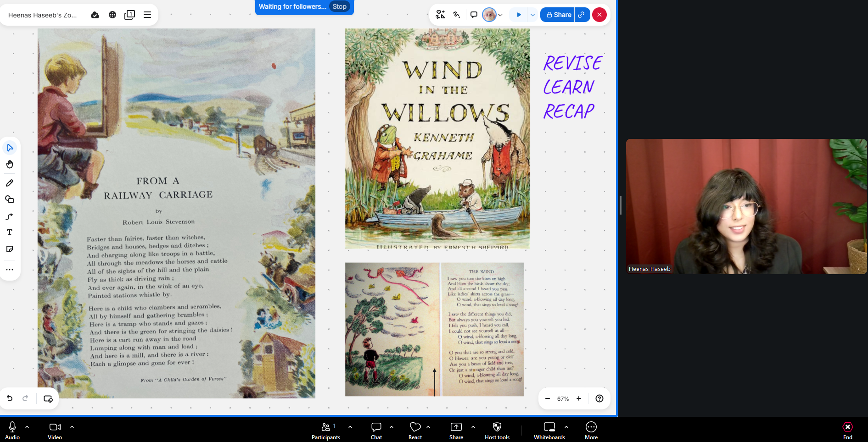Screen dimensions: 868x442
Task: Open the Participants panel
Action: coord(326,431)
